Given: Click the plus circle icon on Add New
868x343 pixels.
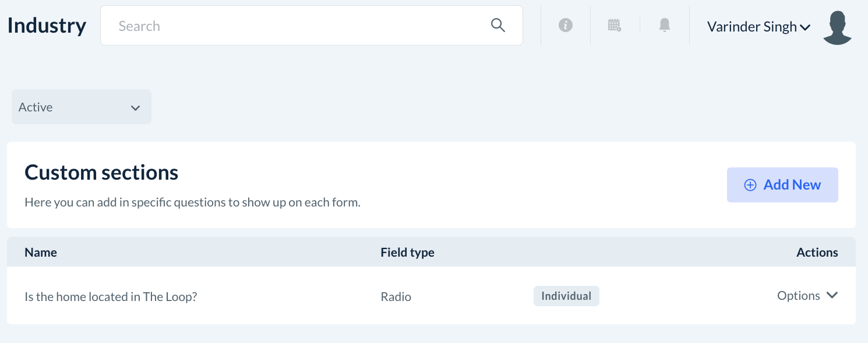Looking at the screenshot, I should pos(750,185).
